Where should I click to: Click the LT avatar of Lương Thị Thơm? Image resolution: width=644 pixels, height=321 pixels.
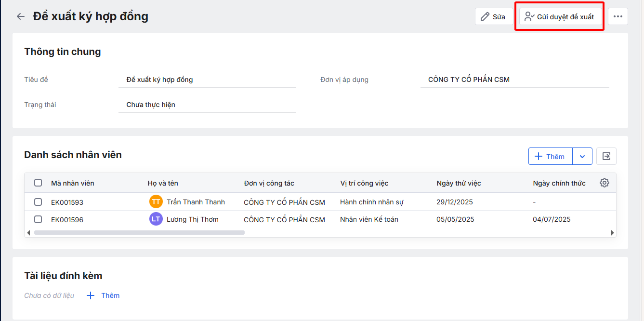point(156,219)
